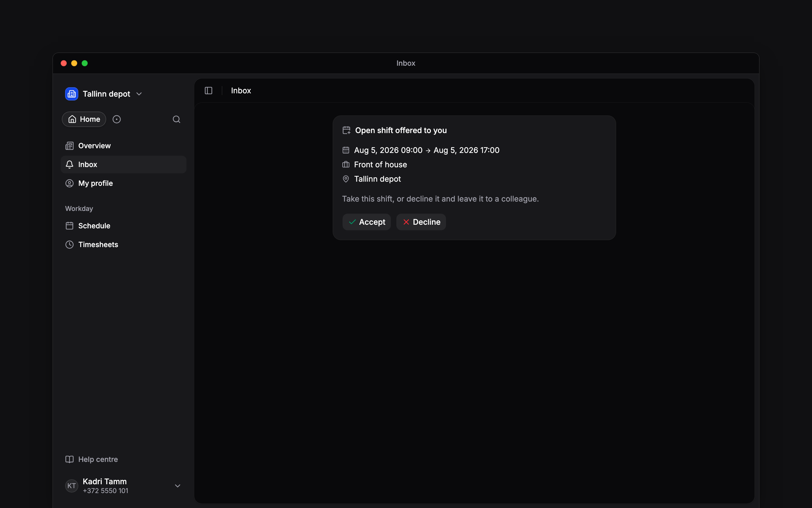The width and height of the screenshot is (812, 508).
Task: Click the circle dot icon beside Home
Action: pos(116,119)
